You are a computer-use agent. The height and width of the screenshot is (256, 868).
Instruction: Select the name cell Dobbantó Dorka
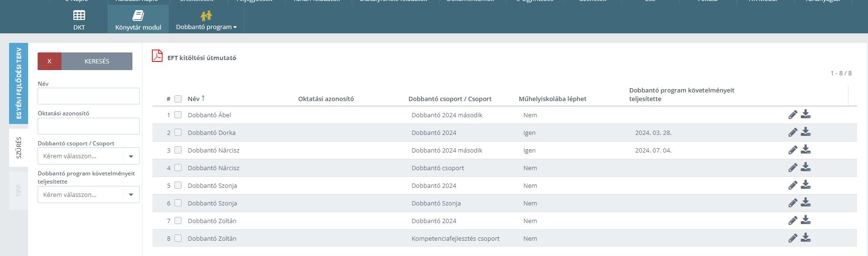pyautogui.click(x=212, y=133)
